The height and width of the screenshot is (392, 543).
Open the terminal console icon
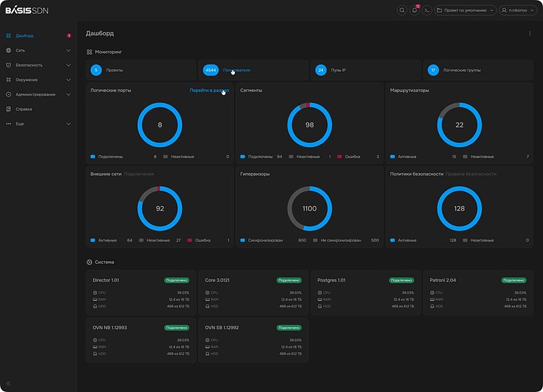[x=427, y=10]
